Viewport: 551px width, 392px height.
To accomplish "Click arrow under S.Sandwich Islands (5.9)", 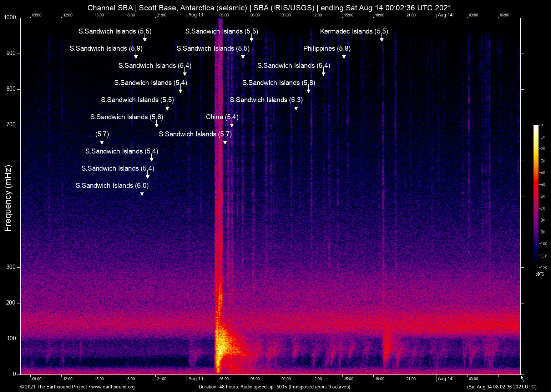I will 136,56.
